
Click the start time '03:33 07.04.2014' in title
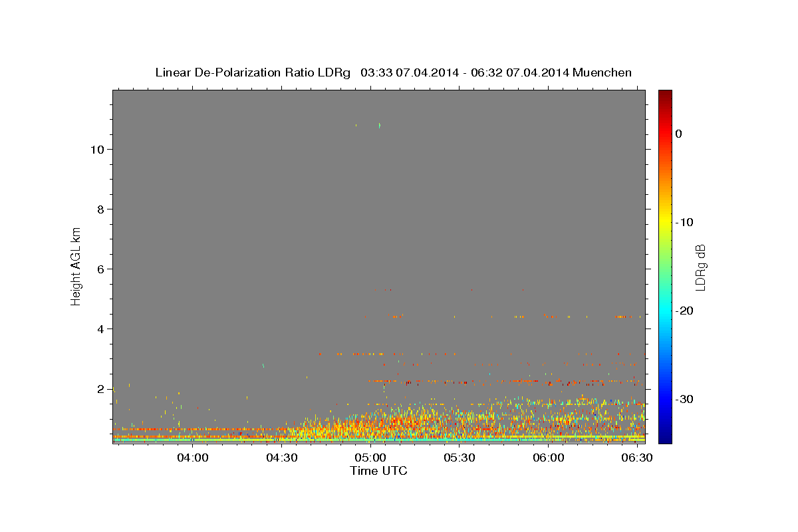409,72
